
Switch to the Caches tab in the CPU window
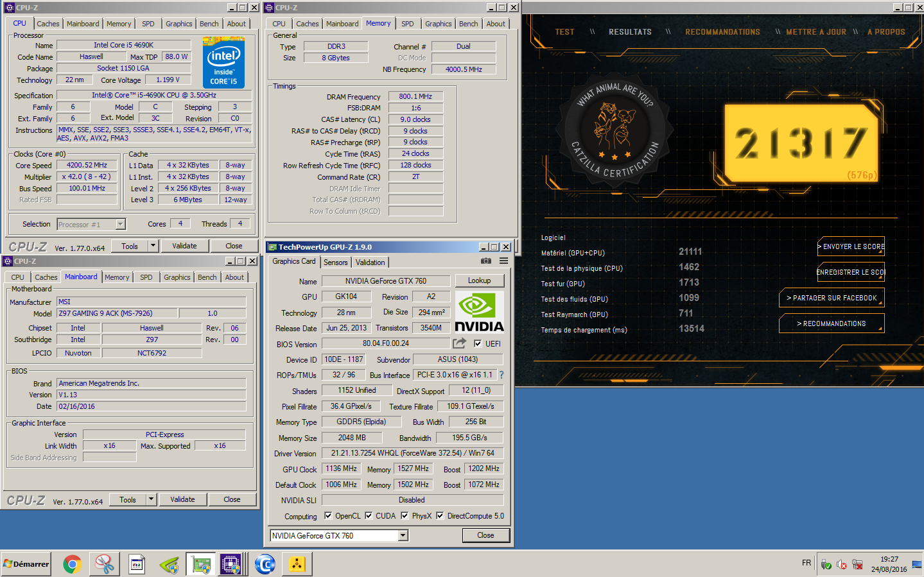point(48,24)
